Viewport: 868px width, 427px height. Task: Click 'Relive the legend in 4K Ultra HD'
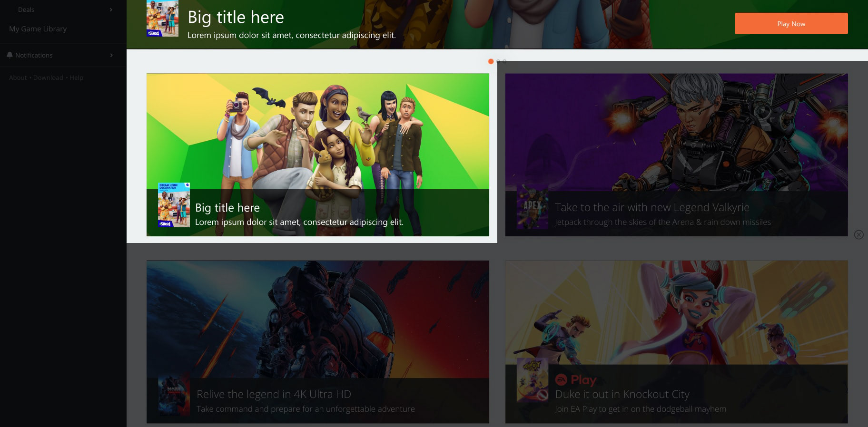coord(274,394)
